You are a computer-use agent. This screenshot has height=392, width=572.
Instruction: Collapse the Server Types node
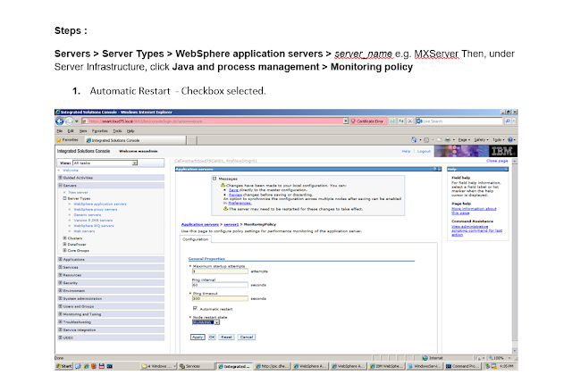click(x=64, y=198)
